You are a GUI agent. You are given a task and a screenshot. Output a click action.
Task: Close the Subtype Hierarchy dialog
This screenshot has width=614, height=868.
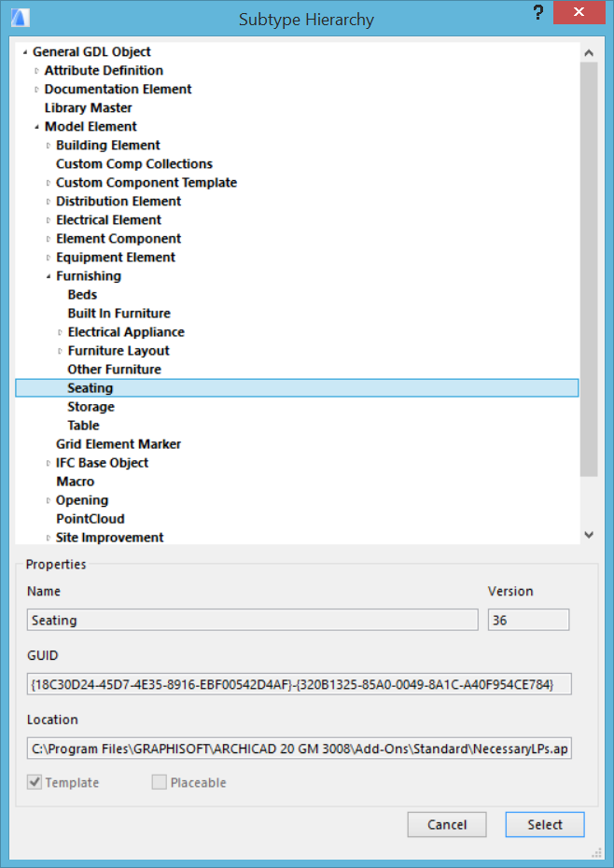(579, 12)
